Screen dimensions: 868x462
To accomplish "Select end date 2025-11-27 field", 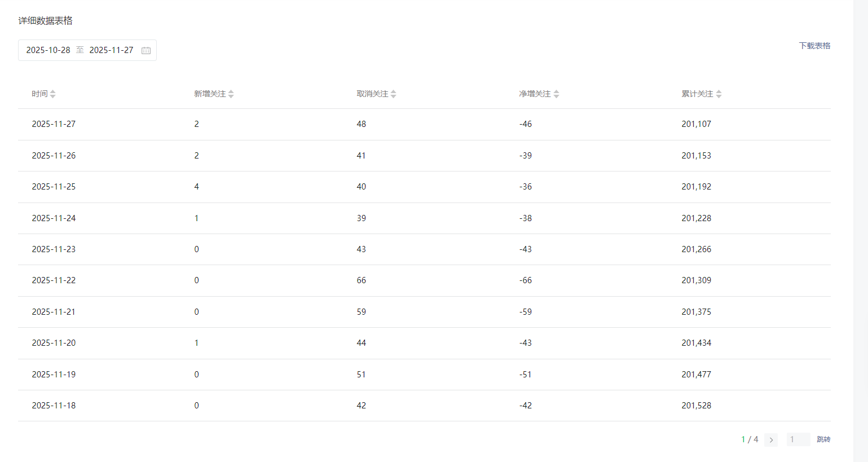I will (x=112, y=50).
